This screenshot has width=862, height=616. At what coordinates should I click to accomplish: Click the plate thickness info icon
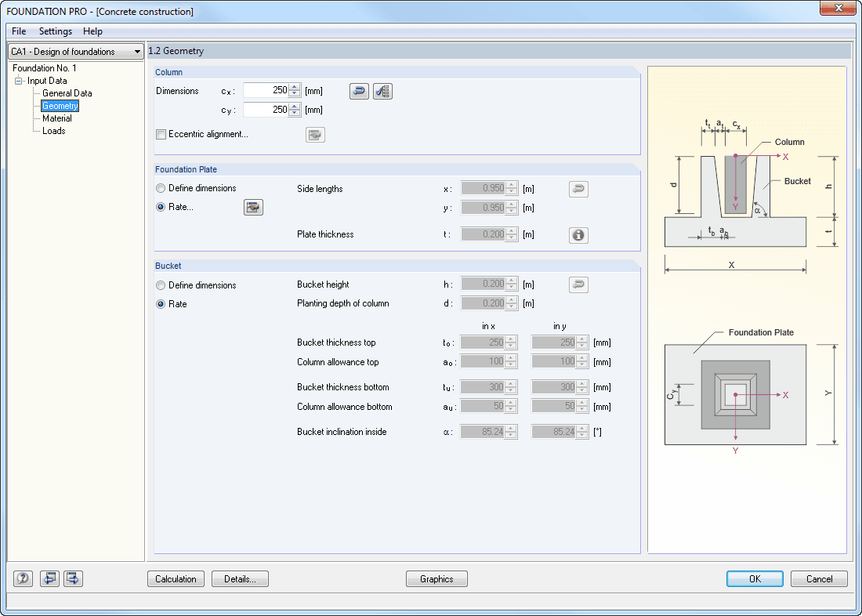click(x=578, y=235)
